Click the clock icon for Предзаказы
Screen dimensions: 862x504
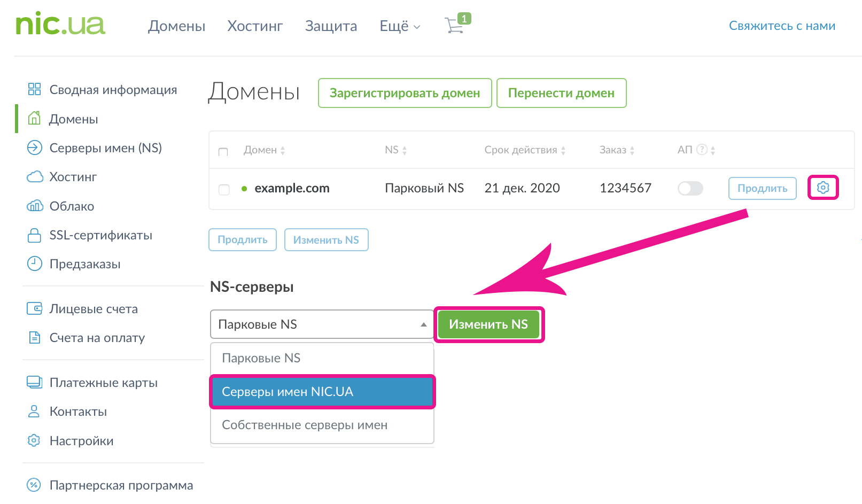coord(34,263)
